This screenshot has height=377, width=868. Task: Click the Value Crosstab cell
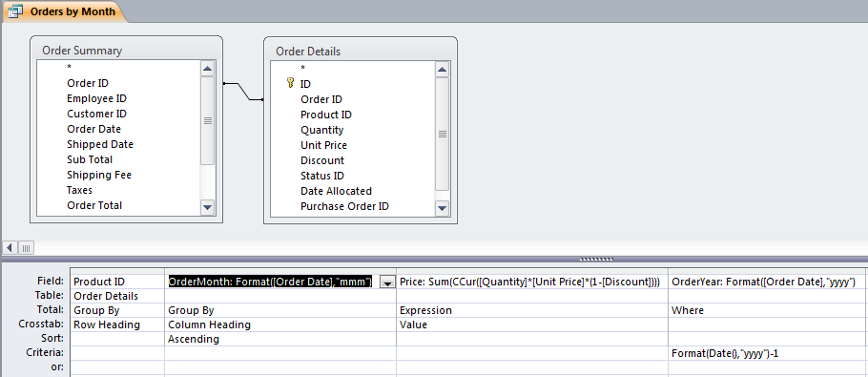pos(532,325)
